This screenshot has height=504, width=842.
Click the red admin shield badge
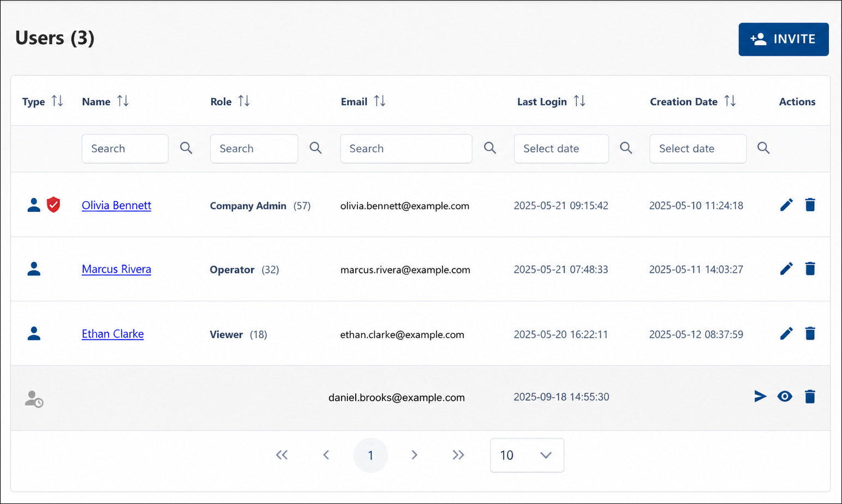(53, 205)
